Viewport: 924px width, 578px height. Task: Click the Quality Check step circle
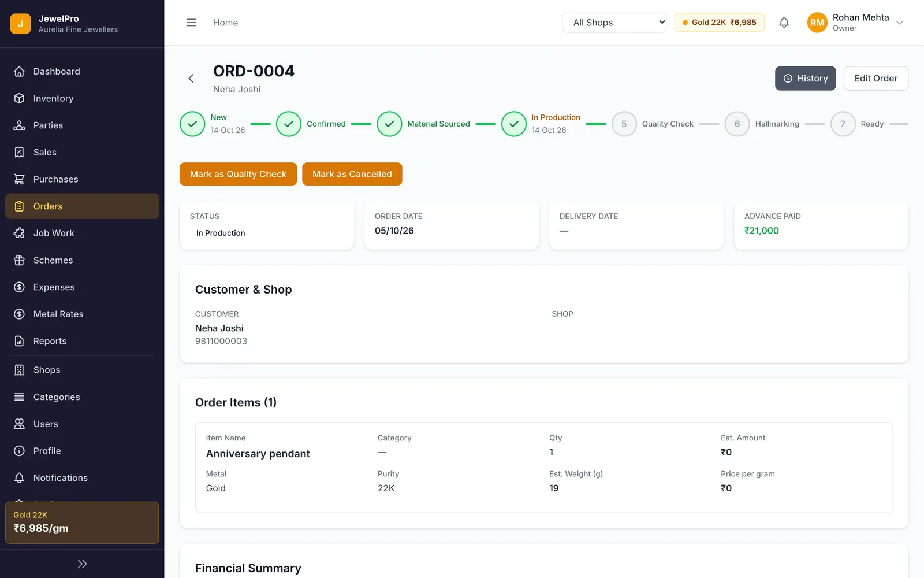(x=624, y=124)
